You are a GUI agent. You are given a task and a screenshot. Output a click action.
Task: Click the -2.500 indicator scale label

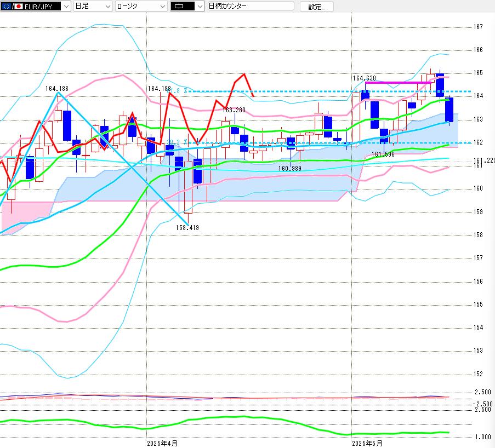coord(483,404)
